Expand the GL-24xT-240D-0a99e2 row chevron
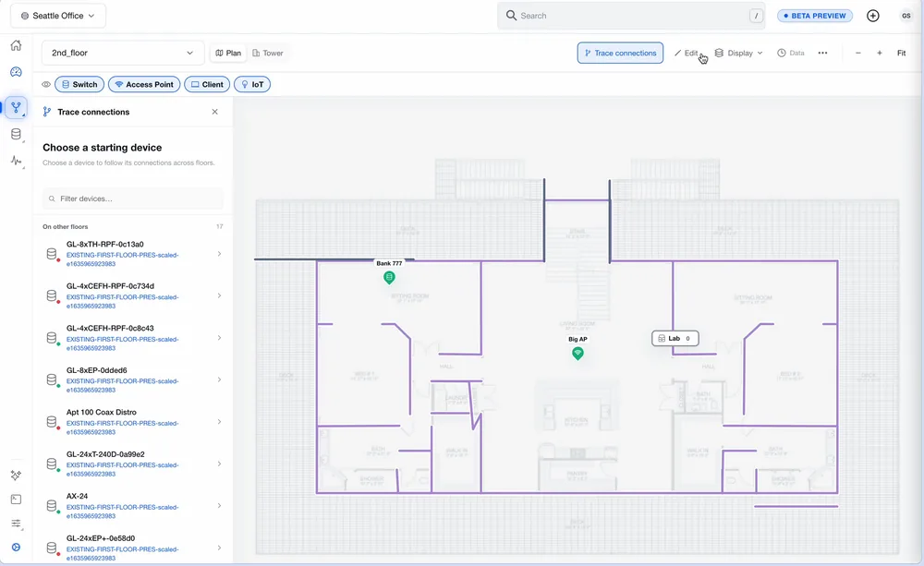The width and height of the screenshot is (924, 566). pyautogui.click(x=219, y=464)
